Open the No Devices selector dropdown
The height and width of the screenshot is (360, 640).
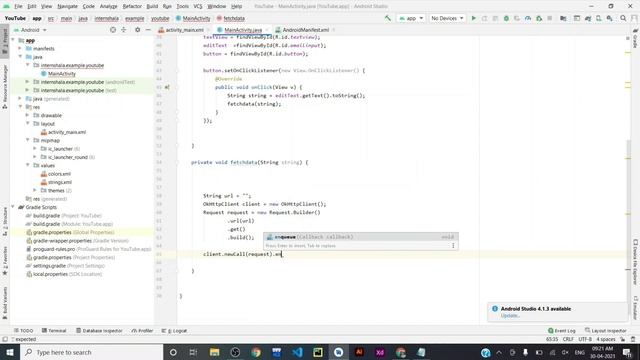click(447, 18)
